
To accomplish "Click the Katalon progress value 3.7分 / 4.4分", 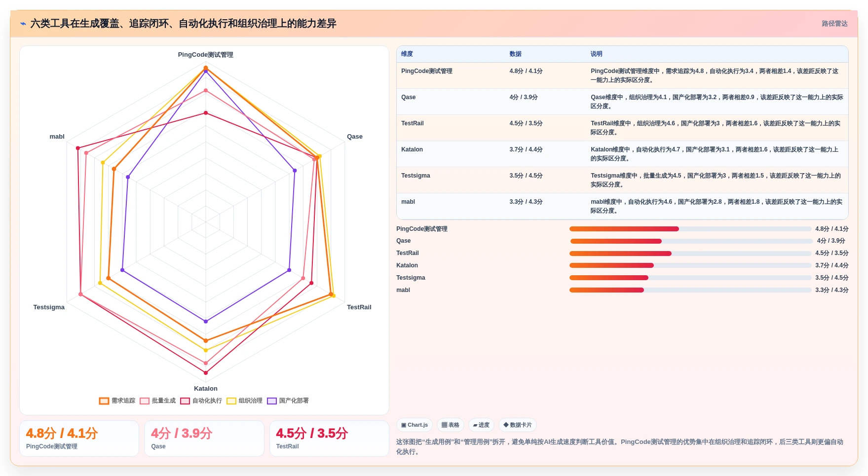I will click(x=832, y=265).
